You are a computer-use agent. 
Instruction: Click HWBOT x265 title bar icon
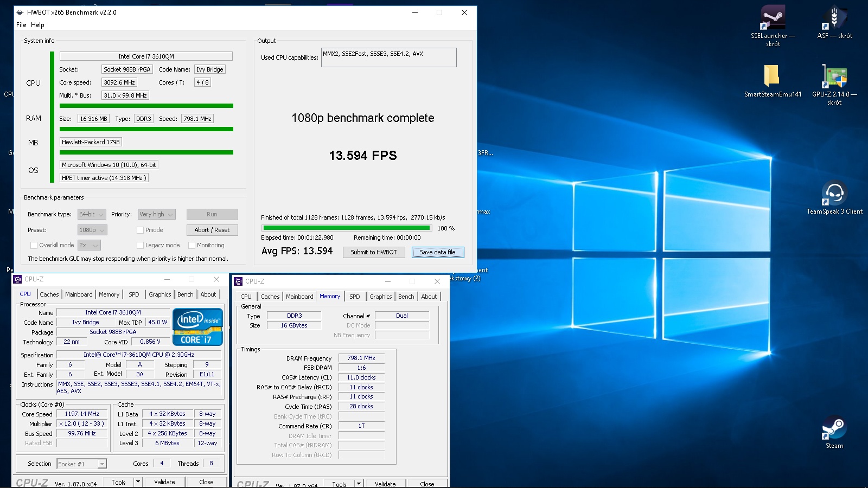pyautogui.click(x=20, y=12)
